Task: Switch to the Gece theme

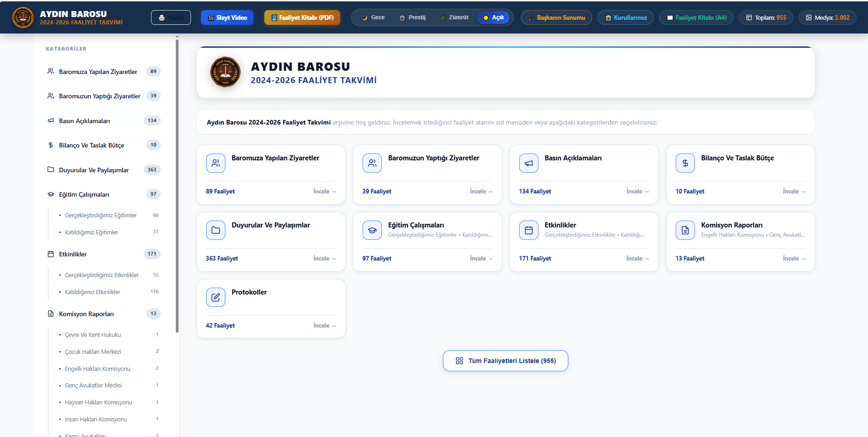Action: pyautogui.click(x=373, y=17)
